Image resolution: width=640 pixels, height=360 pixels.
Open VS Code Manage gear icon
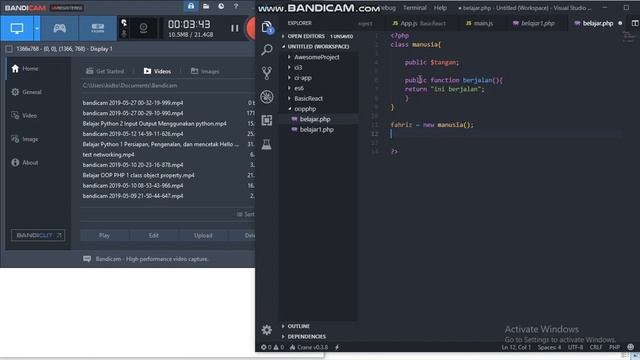267,330
